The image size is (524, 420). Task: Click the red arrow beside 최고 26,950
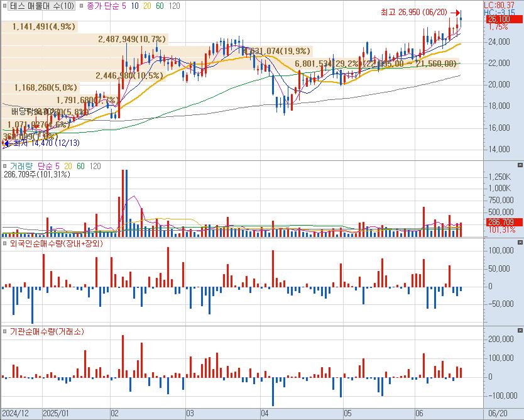click(459, 13)
